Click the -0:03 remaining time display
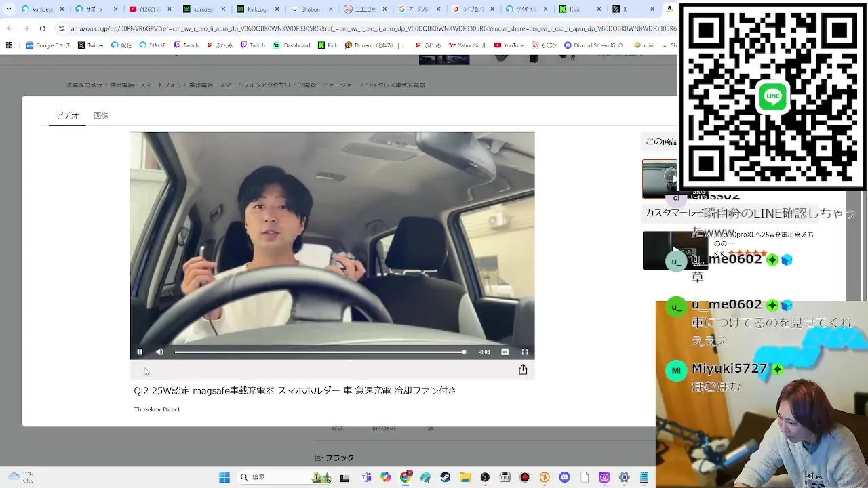 click(x=484, y=352)
